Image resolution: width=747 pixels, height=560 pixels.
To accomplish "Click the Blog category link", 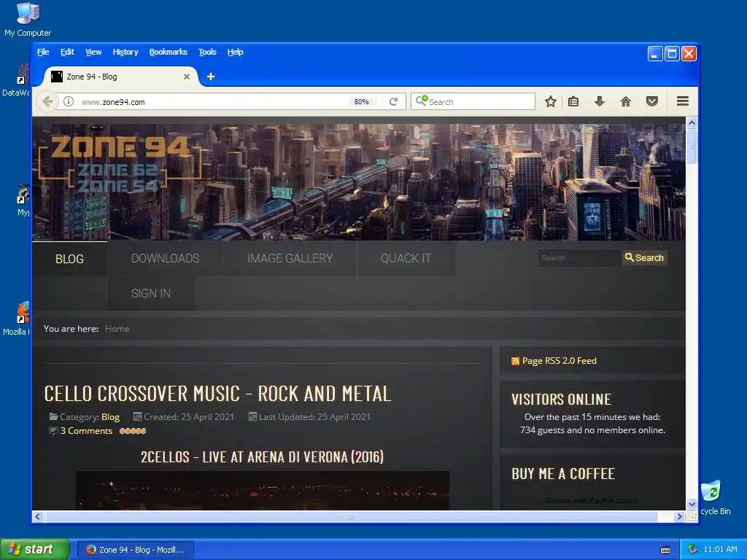I will tap(111, 416).
